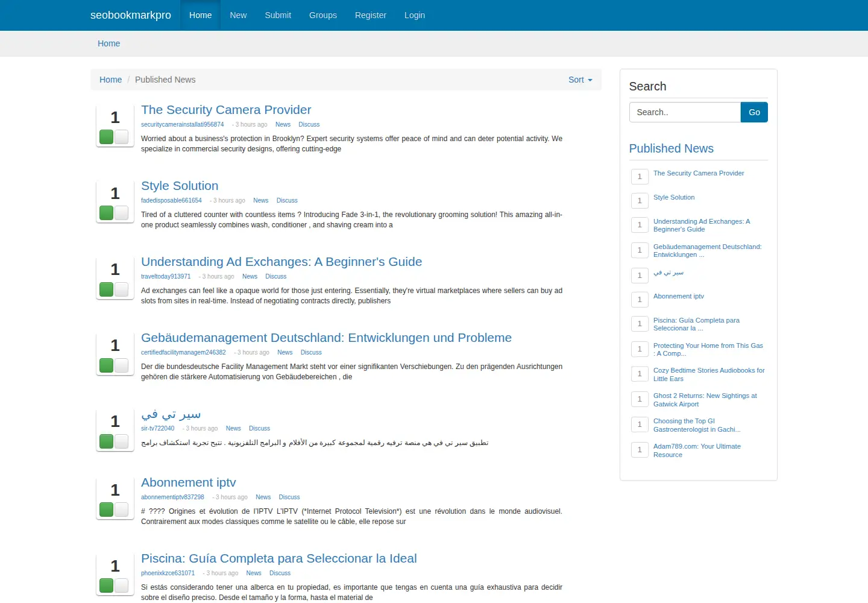Click News tag under Gebäudemanagement Deutschland

coord(285,353)
